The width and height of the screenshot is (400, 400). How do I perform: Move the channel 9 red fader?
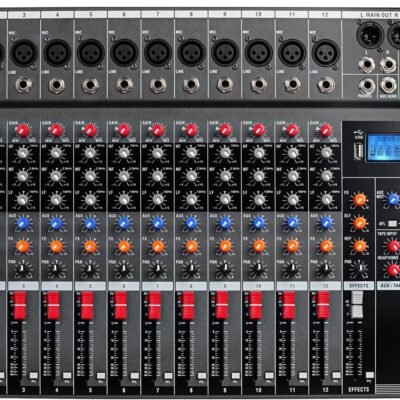pos(222,305)
